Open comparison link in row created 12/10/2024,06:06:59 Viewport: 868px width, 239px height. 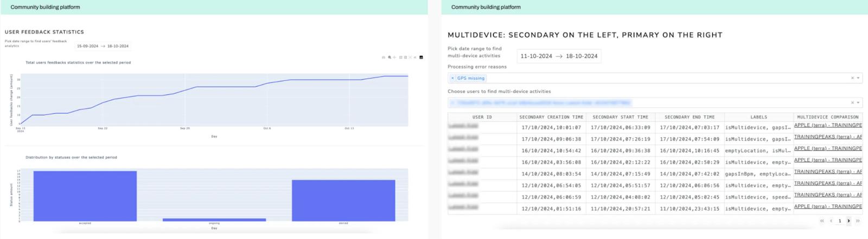(828, 195)
